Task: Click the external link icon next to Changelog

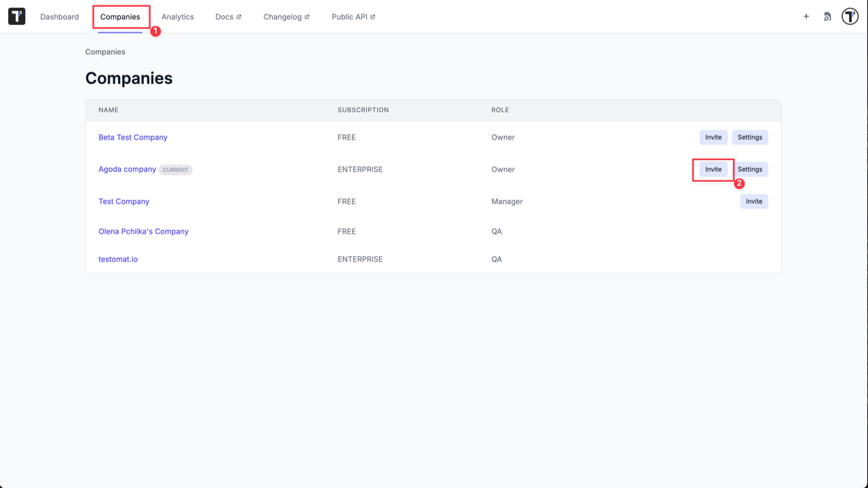Action: coord(307,16)
